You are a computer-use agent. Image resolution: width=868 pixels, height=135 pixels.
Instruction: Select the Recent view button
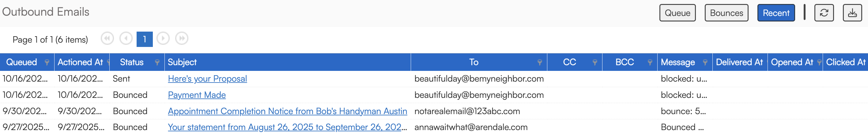(776, 13)
